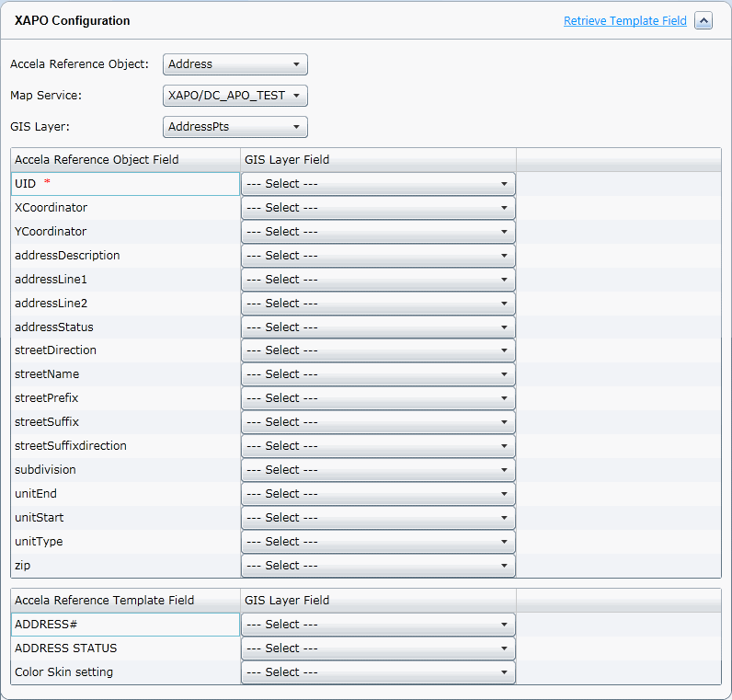
Task: Choose a GIS field for addressDescription
Action: (x=378, y=256)
